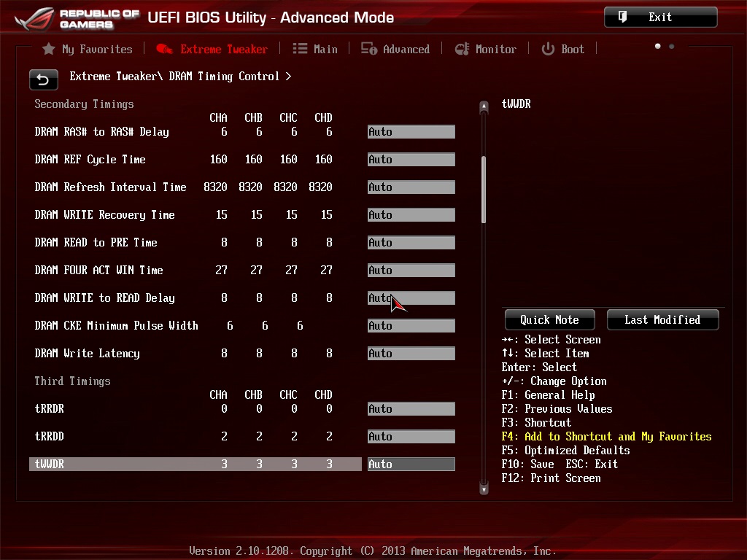Click the scroll down arrow
The width and height of the screenshot is (747, 560).
pyautogui.click(x=484, y=489)
